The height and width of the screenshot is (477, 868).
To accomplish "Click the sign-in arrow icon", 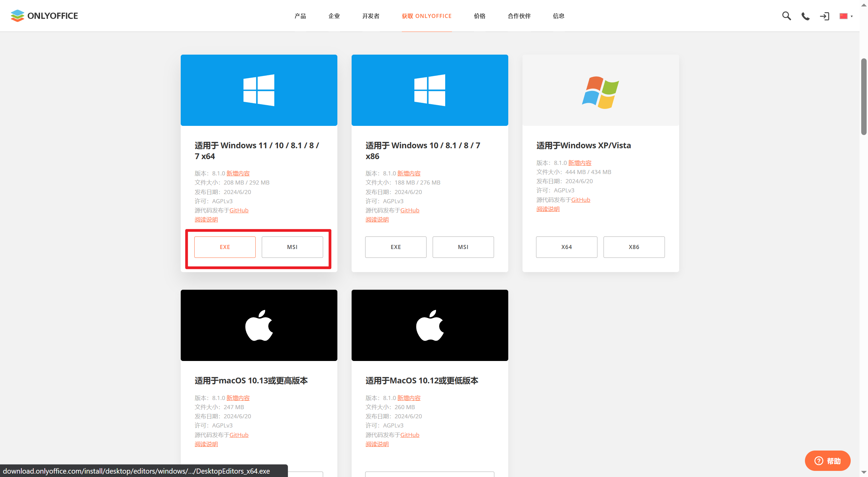I will tap(824, 16).
